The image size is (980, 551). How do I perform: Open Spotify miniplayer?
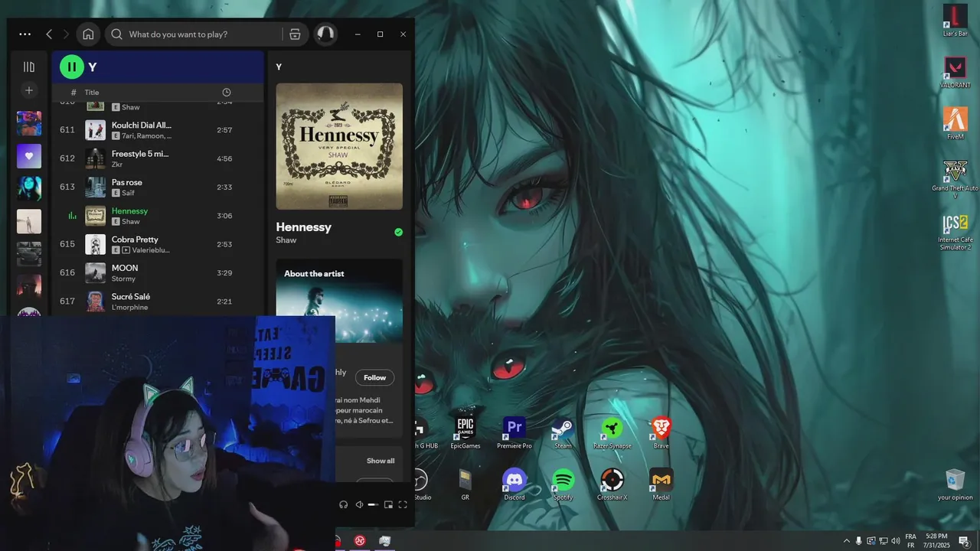click(388, 504)
